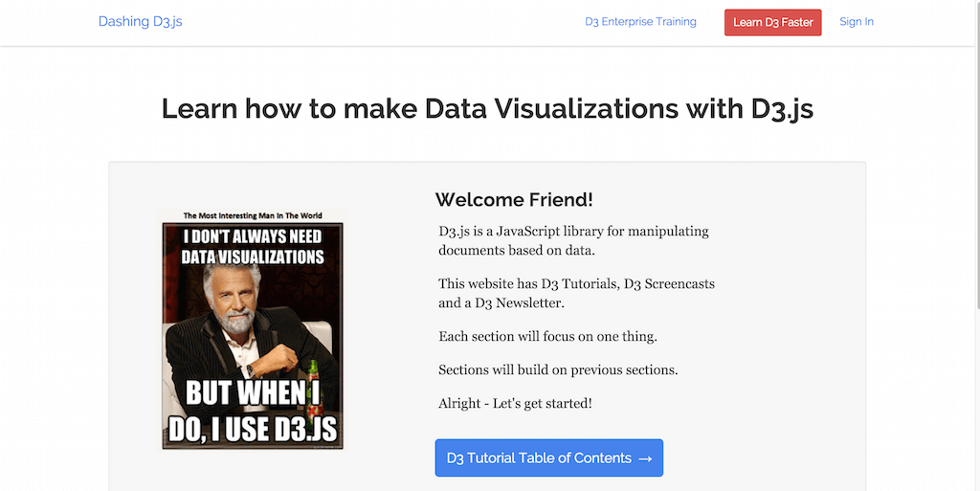Click the Dashing D3.js site logo
The image size is (980, 491).
coord(140,21)
